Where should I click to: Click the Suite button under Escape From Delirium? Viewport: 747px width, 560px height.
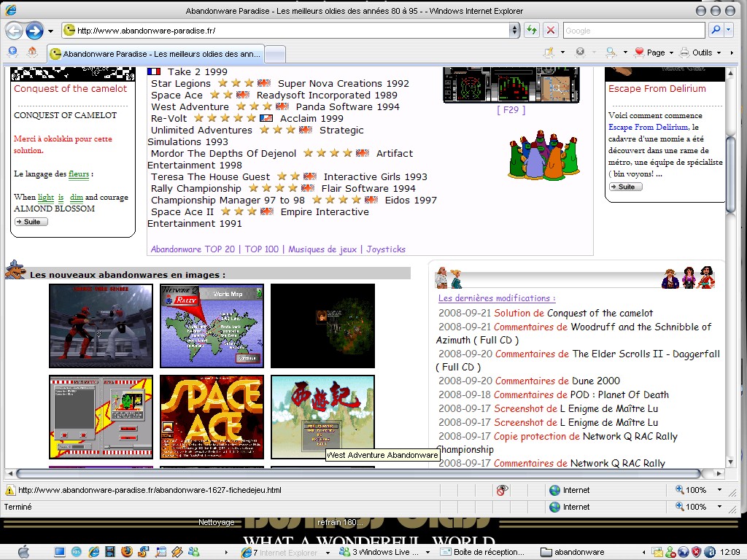point(625,187)
